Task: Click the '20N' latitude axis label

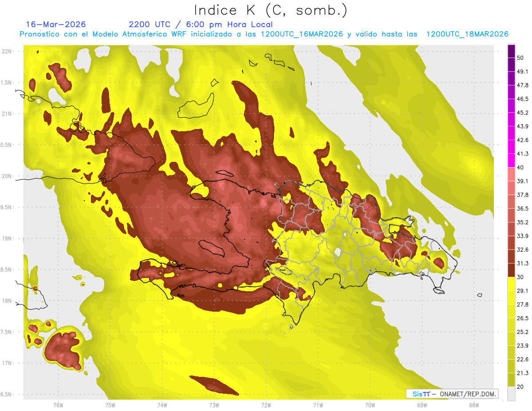Action: [7, 176]
